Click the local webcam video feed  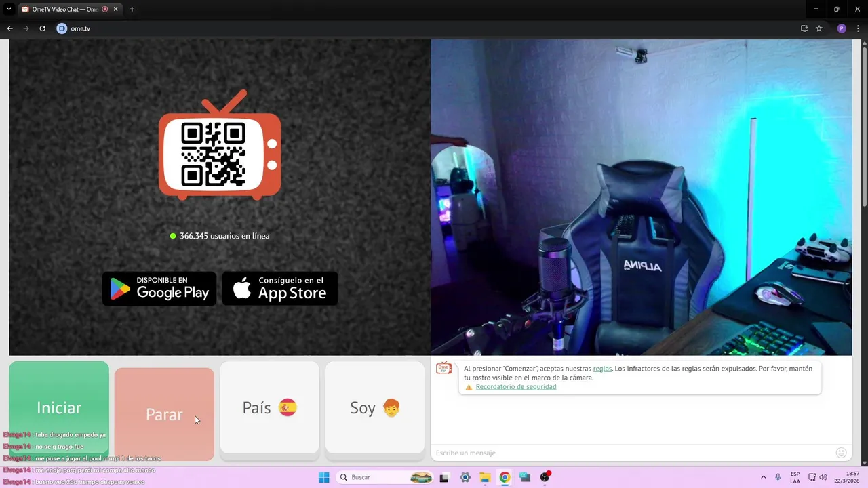point(642,197)
